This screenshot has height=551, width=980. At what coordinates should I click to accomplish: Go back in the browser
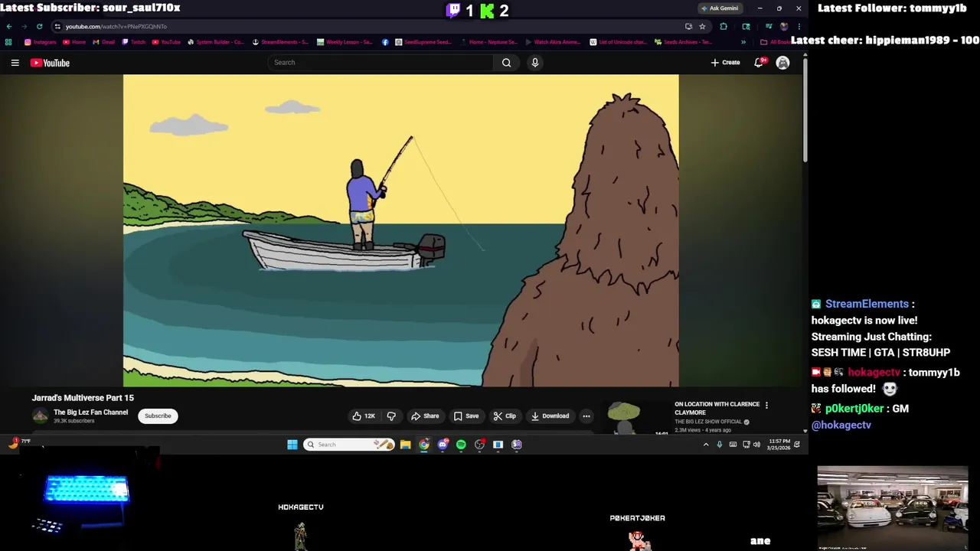click(x=9, y=26)
